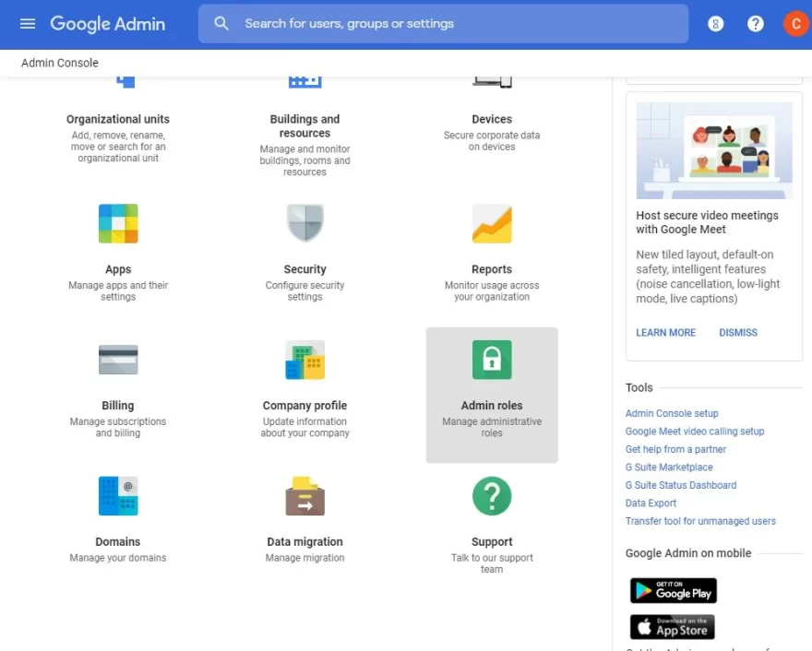812x651 pixels.
Task: Click 'Manage migration' description
Action: point(305,558)
